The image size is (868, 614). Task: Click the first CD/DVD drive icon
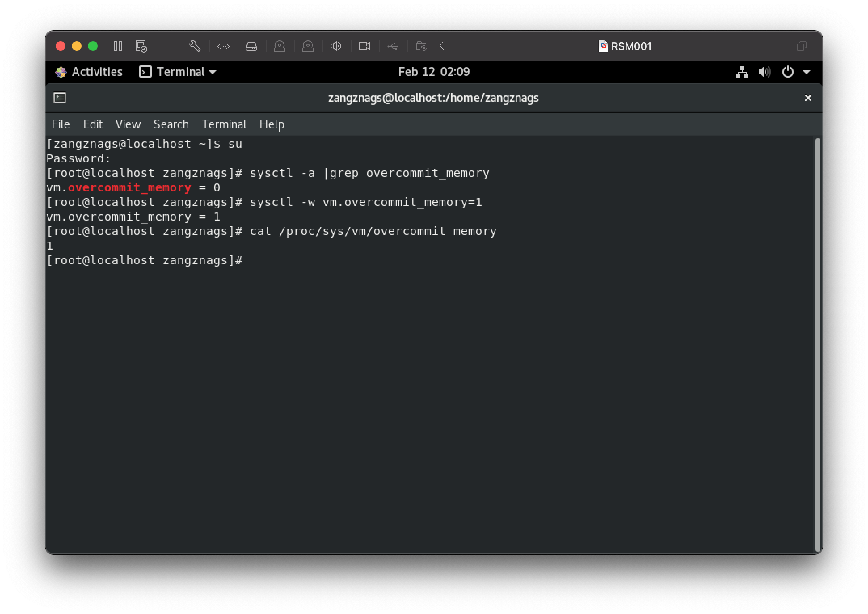click(x=280, y=46)
